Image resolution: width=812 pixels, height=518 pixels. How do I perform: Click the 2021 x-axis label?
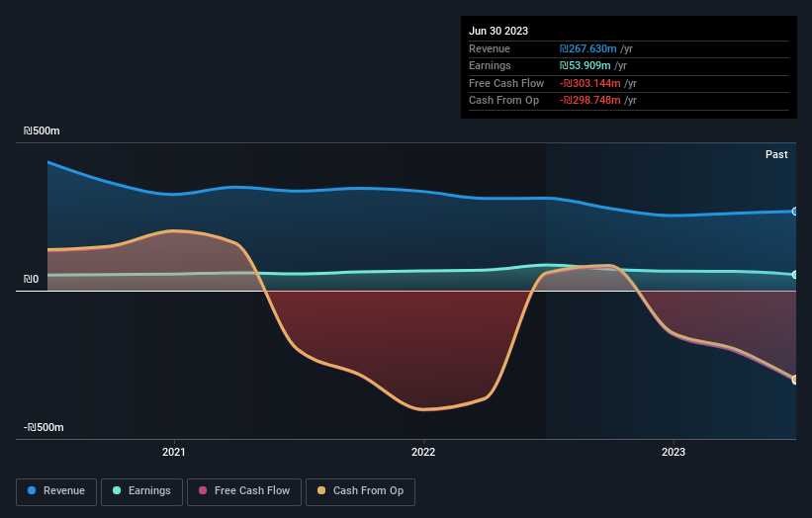(x=173, y=452)
